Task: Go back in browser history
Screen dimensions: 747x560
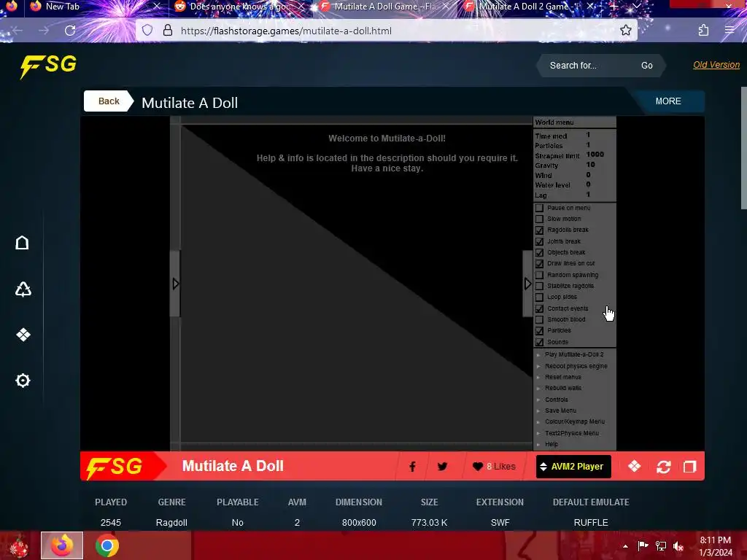Action: (18, 31)
